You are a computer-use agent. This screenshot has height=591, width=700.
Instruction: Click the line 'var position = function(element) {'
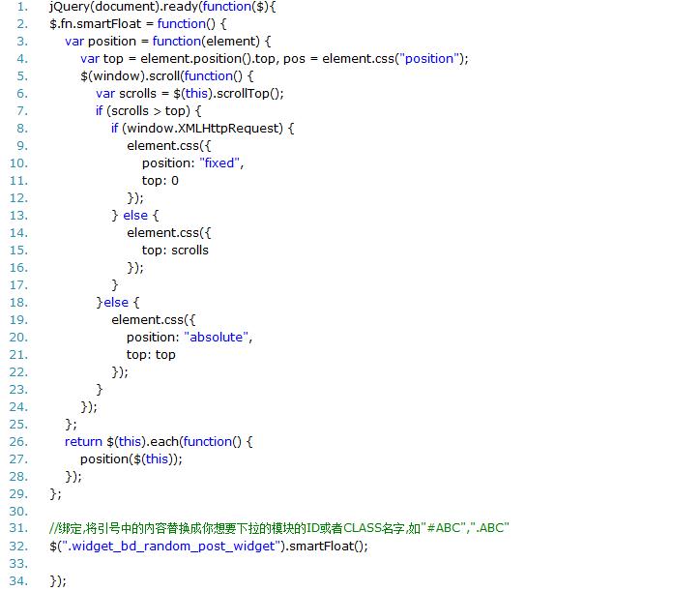coord(168,41)
